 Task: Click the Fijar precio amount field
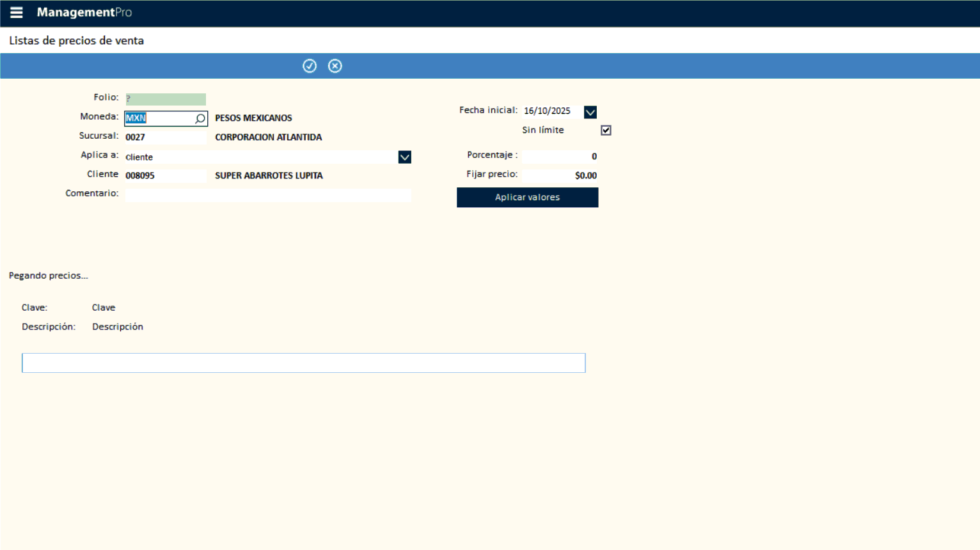coord(560,175)
